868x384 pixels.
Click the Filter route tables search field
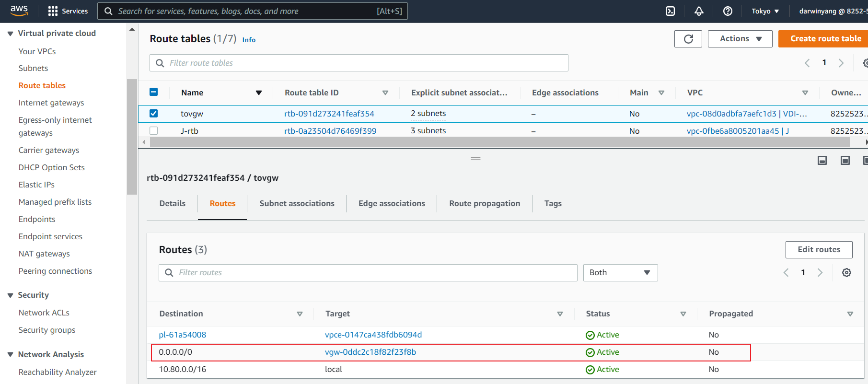tap(359, 63)
